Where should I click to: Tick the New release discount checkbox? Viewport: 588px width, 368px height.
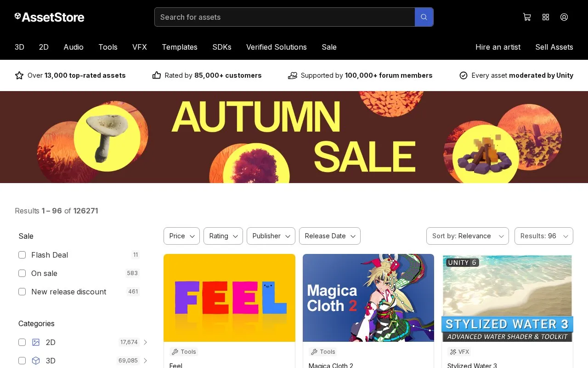point(22,292)
